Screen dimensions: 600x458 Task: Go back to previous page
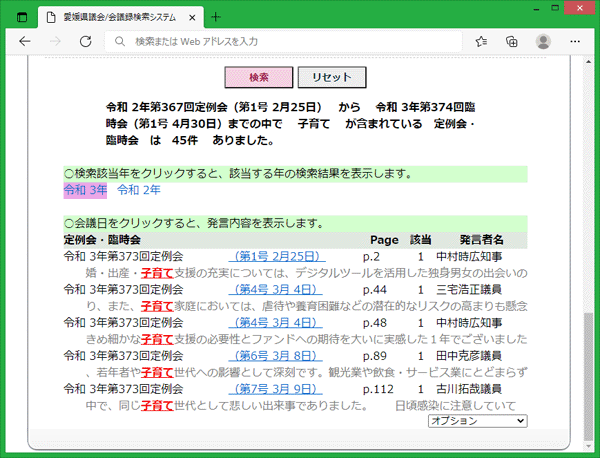pos(25,41)
